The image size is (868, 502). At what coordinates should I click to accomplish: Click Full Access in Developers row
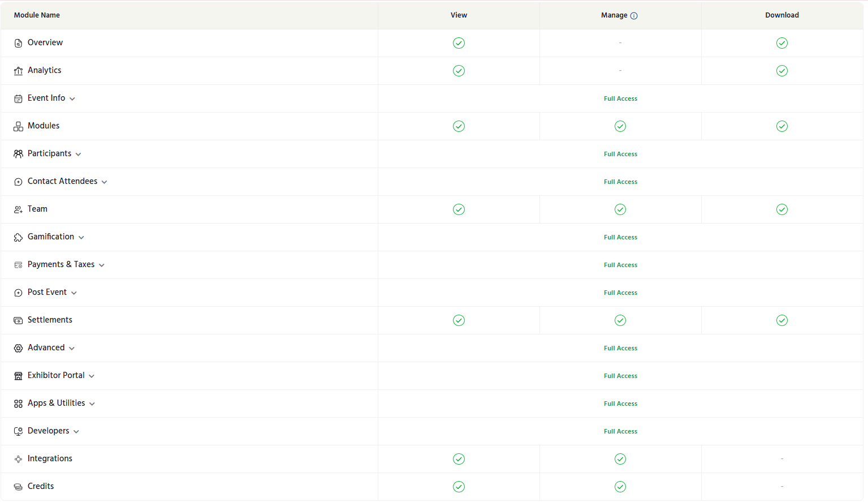(620, 431)
